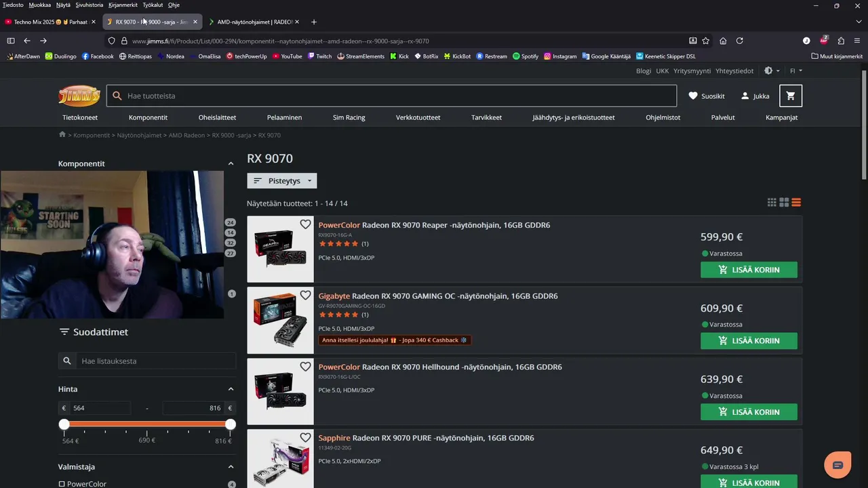Image resolution: width=868 pixels, height=488 pixels.
Task: Open Twitch bookmark
Action: [319, 56]
